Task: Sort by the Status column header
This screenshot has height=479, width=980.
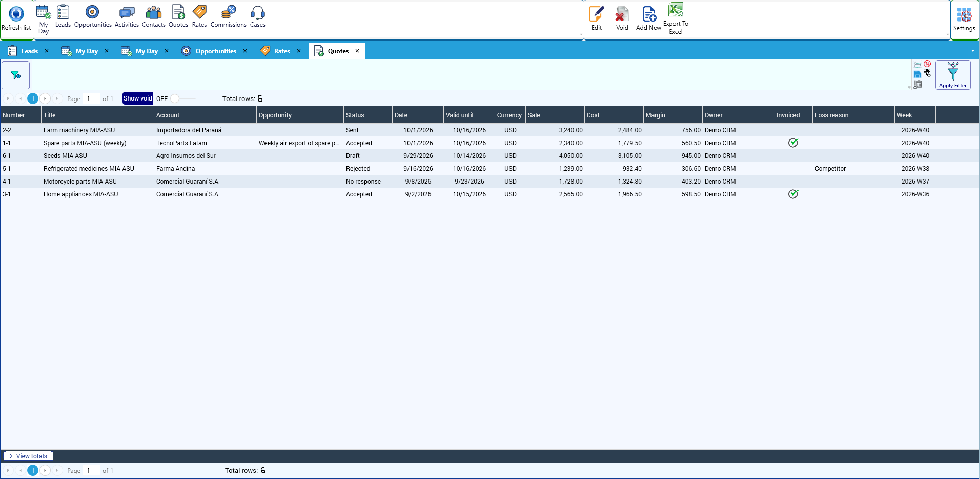Action: click(x=367, y=115)
